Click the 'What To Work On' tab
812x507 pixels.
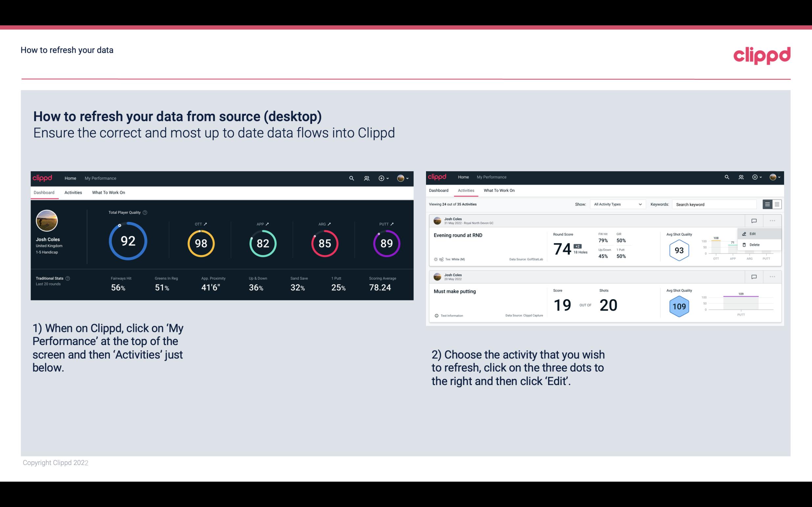click(108, 192)
